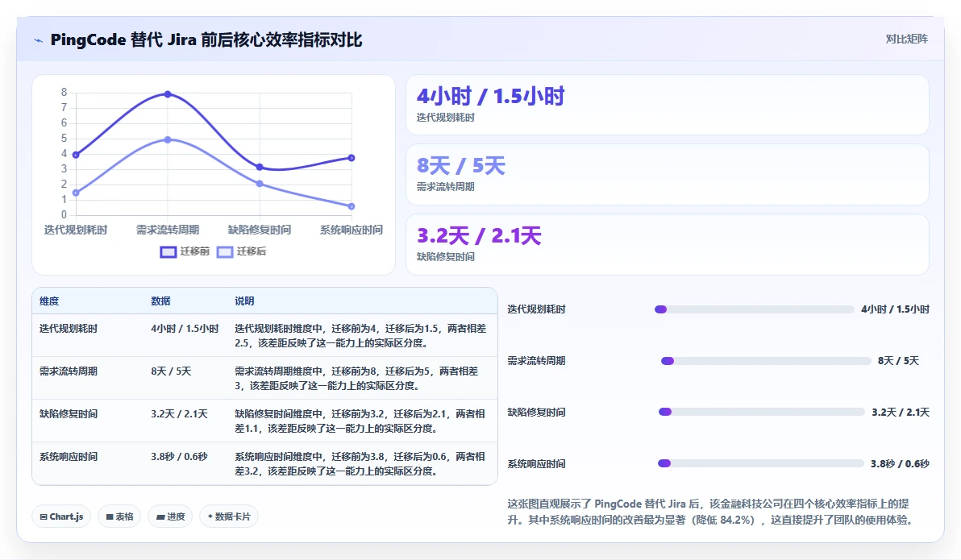
Task: Click the 系统响应时间 table row label
Action: 68,457
